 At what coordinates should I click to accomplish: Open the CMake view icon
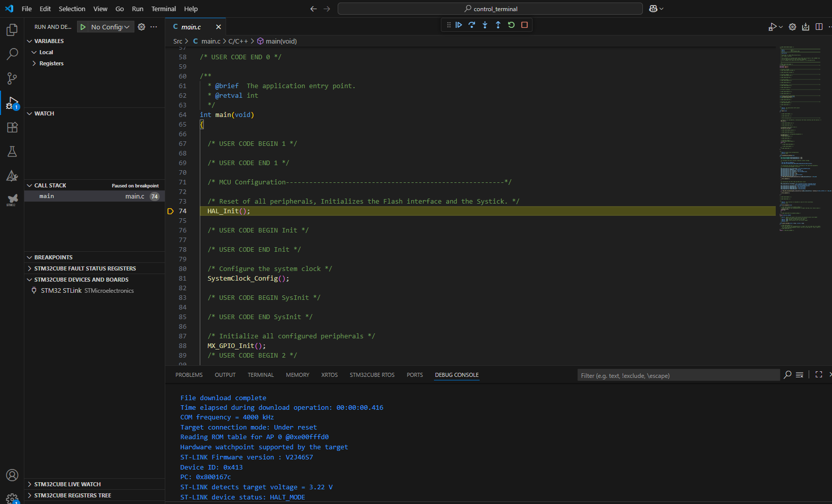[x=12, y=176]
